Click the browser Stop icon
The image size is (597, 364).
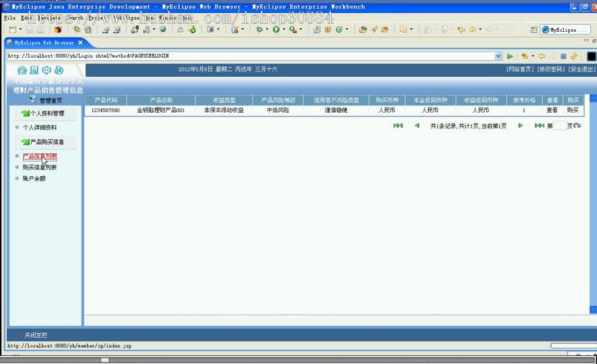point(563,56)
